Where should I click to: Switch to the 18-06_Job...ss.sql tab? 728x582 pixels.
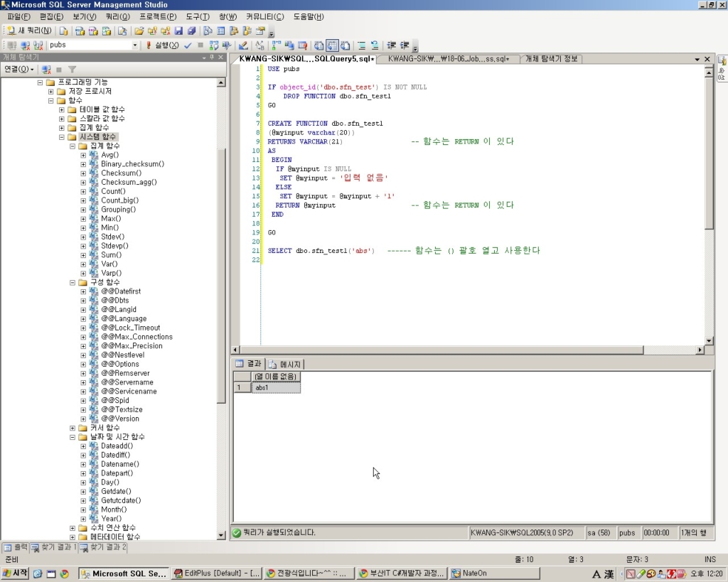point(448,59)
